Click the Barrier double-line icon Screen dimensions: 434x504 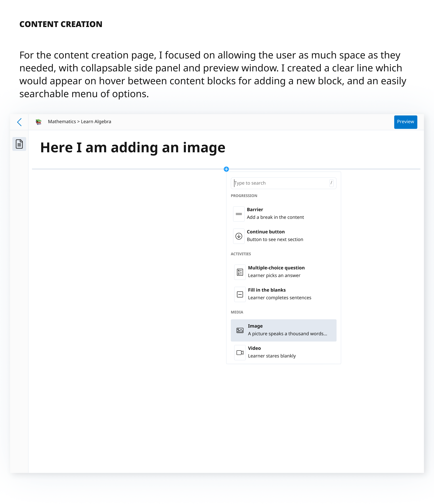(x=239, y=214)
